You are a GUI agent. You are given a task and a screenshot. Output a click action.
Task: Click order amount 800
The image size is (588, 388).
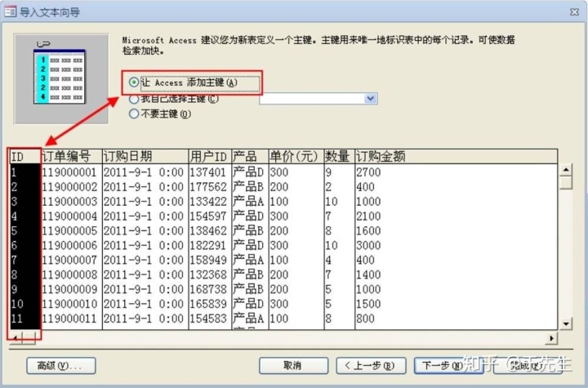click(x=365, y=319)
